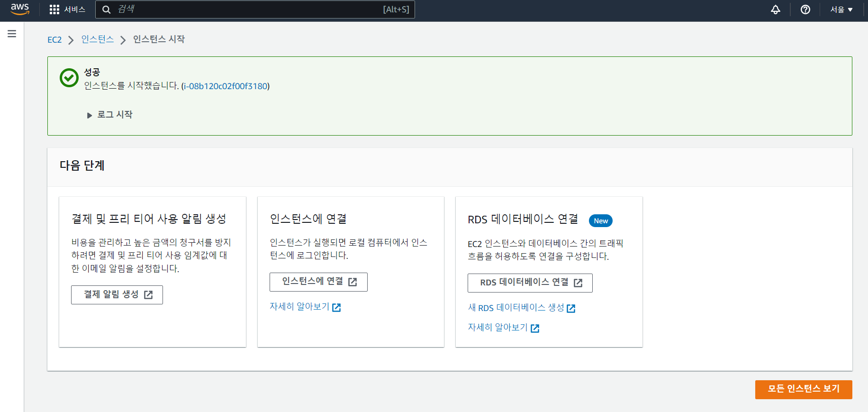868x412 pixels.
Task: Click the search magnifier icon
Action: pos(107,9)
